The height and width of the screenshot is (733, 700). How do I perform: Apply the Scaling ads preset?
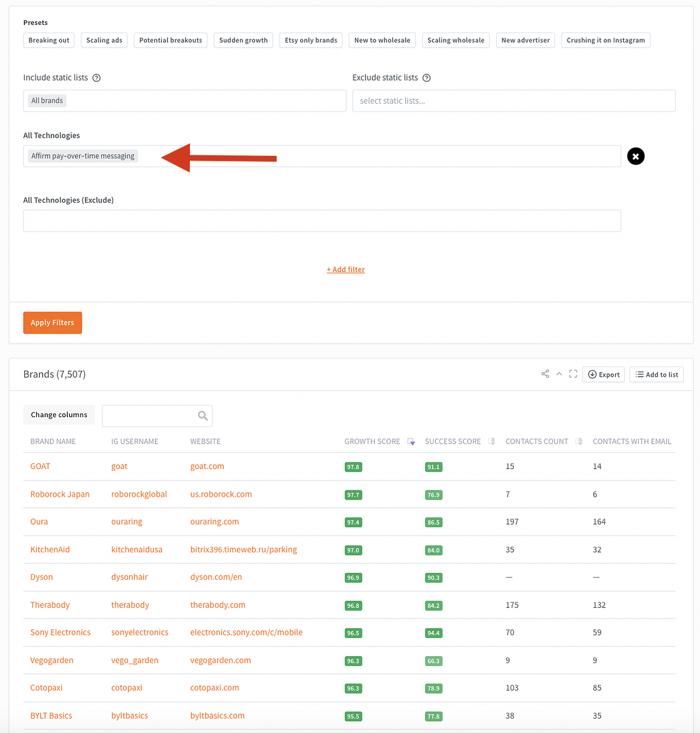tap(104, 40)
